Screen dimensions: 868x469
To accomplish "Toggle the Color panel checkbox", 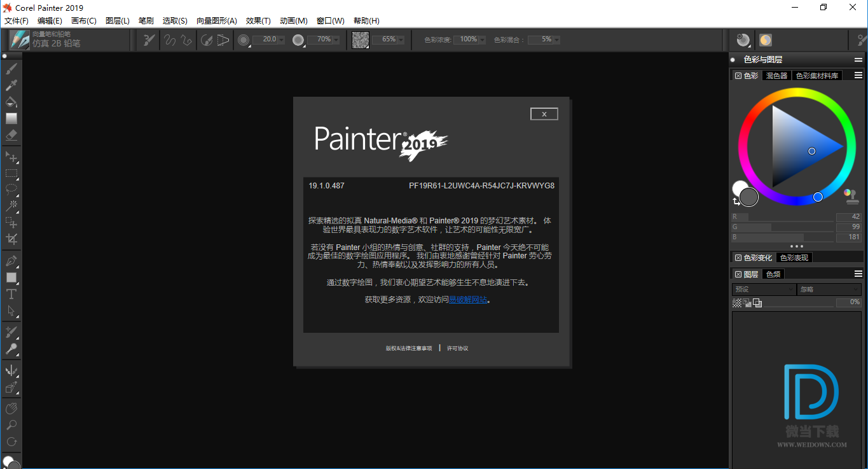I will point(738,76).
